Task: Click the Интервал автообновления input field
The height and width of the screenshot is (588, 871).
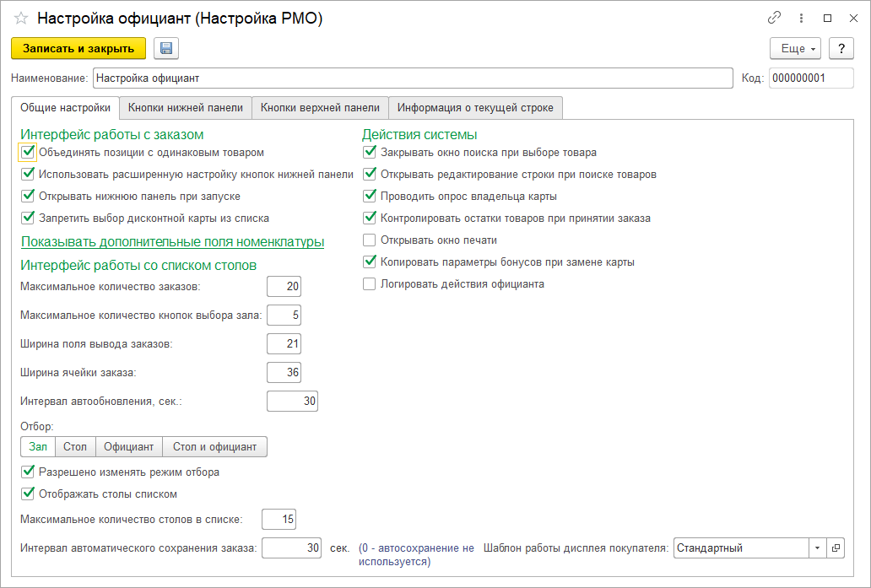Action: tap(292, 402)
